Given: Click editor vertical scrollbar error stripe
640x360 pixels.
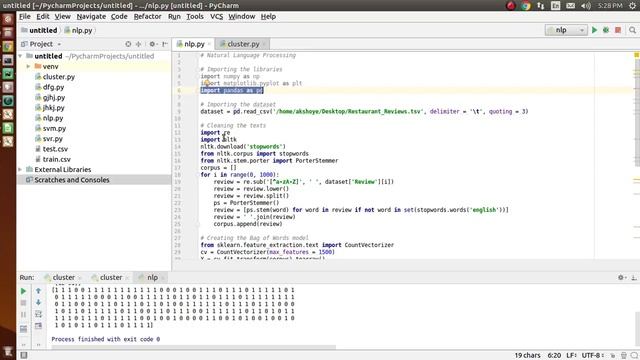Looking at the screenshot, I should (637, 155).
